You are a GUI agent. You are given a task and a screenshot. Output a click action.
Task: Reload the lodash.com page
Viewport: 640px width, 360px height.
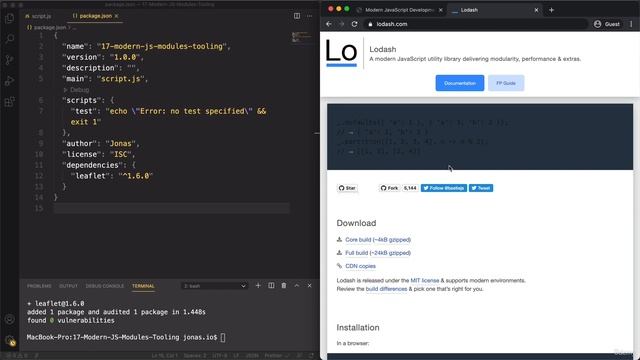354,24
